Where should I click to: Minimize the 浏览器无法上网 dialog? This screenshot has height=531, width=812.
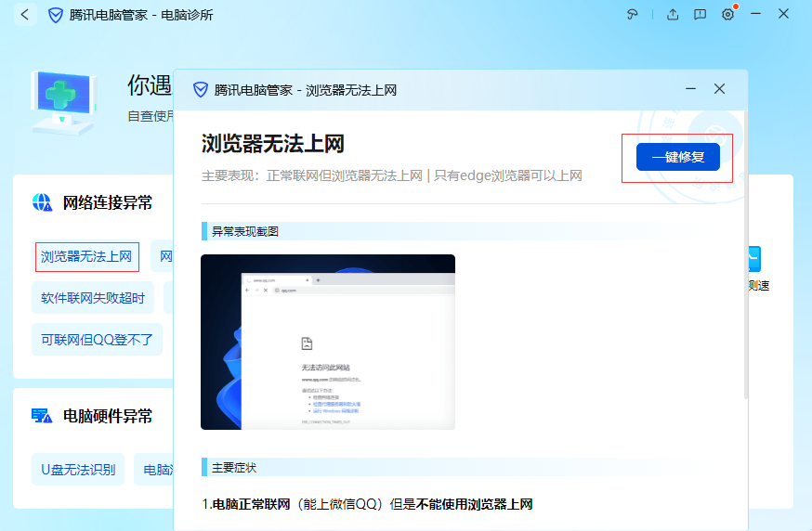tap(691, 89)
